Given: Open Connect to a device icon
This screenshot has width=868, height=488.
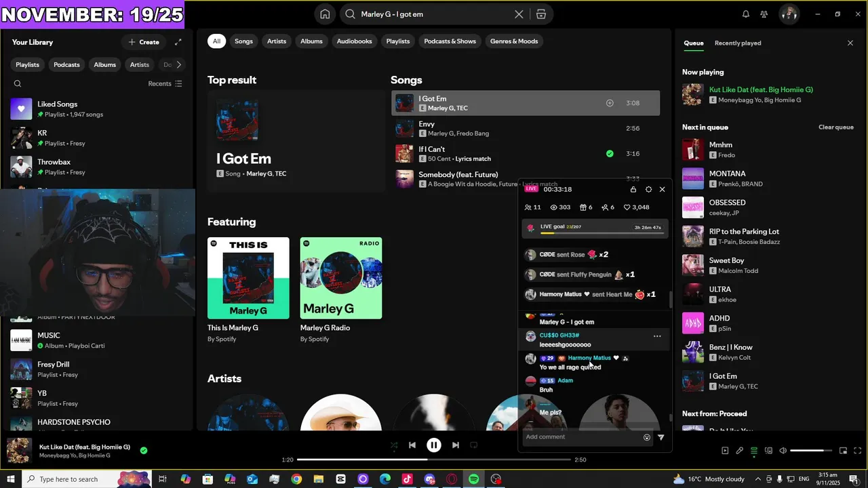Looking at the screenshot, I should coord(768,451).
